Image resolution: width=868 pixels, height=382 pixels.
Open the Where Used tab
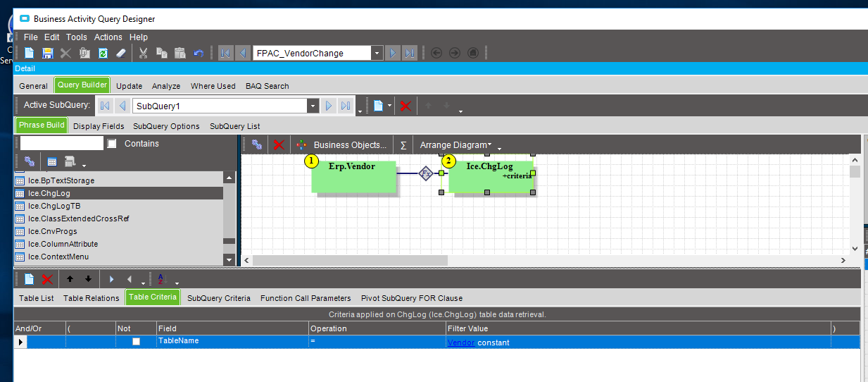tap(213, 86)
